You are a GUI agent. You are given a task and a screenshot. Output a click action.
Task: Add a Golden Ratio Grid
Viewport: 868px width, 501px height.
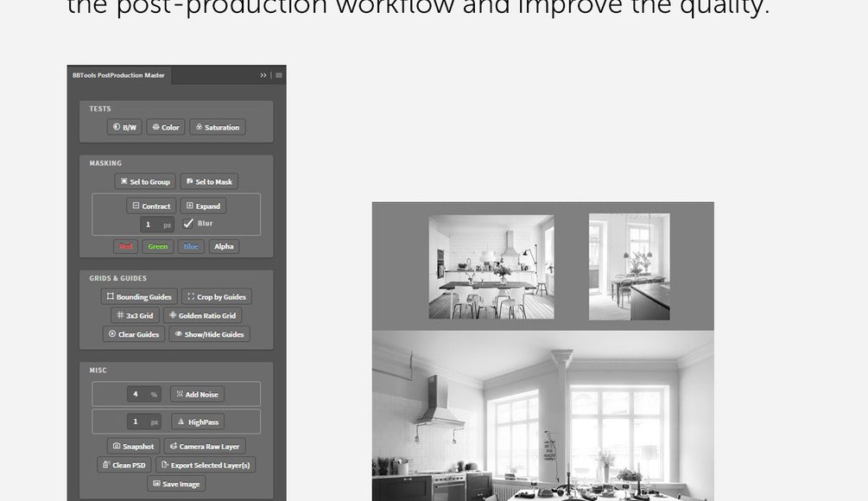click(201, 315)
